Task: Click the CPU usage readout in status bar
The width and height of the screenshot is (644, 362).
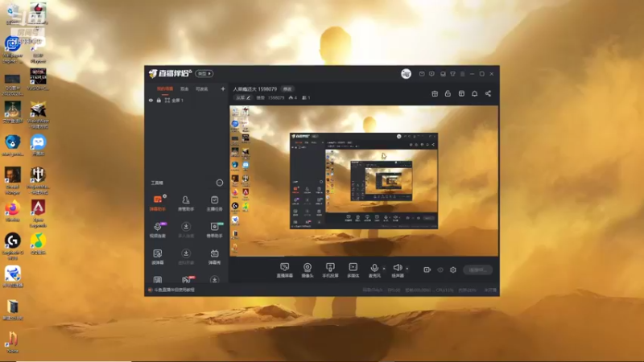Action: pyautogui.click(x=445, y=290)
